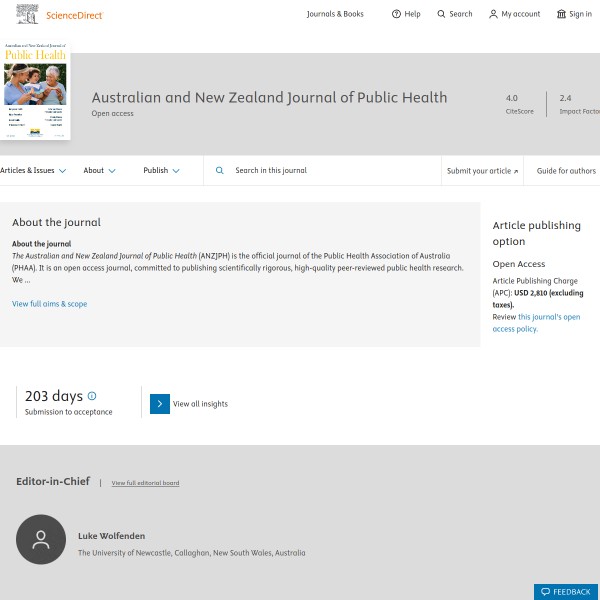
Task: Expand the About dropdown menu
Action: pos(99,171)
